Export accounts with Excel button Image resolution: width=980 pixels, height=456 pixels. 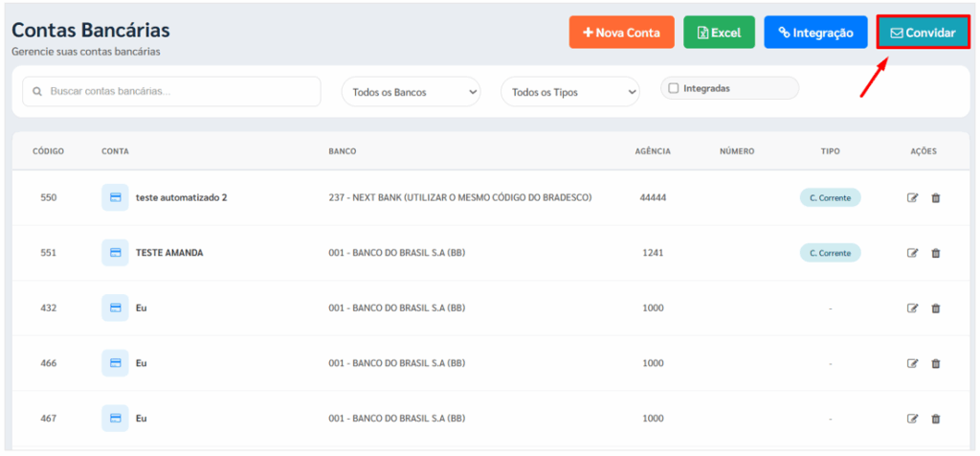[719, 33]
